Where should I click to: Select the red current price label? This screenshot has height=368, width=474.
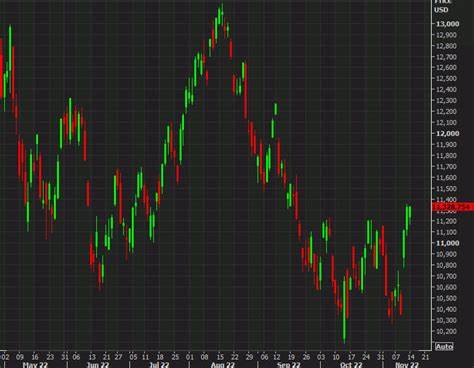pyautogui.click(x=453, y=207)
